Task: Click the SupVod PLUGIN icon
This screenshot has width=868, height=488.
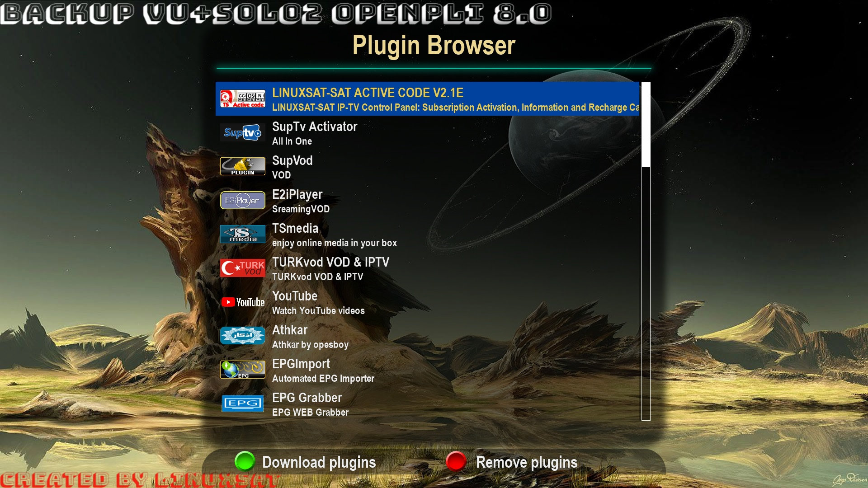Action: click(242, 166)
